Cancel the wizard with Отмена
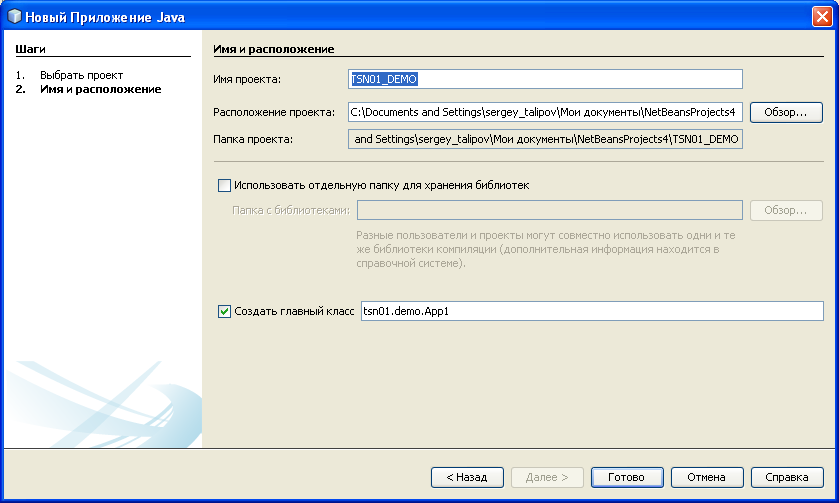Image resolution: width=839 pixels, height=503 pixels. (707, 477)
